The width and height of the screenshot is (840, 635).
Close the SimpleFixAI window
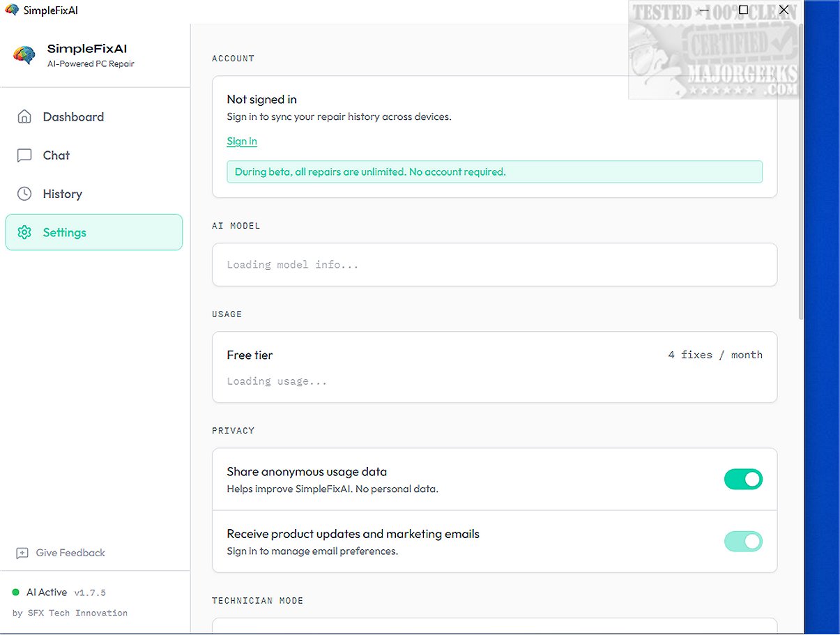point(784,10)
